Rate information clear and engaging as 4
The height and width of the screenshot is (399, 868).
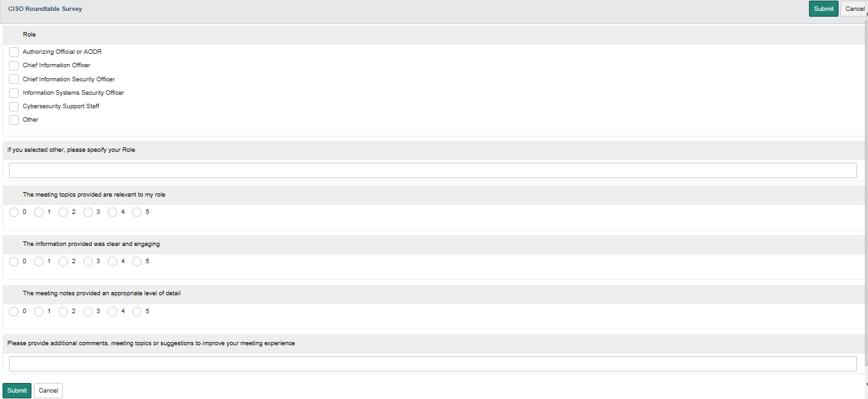(112, 262)
